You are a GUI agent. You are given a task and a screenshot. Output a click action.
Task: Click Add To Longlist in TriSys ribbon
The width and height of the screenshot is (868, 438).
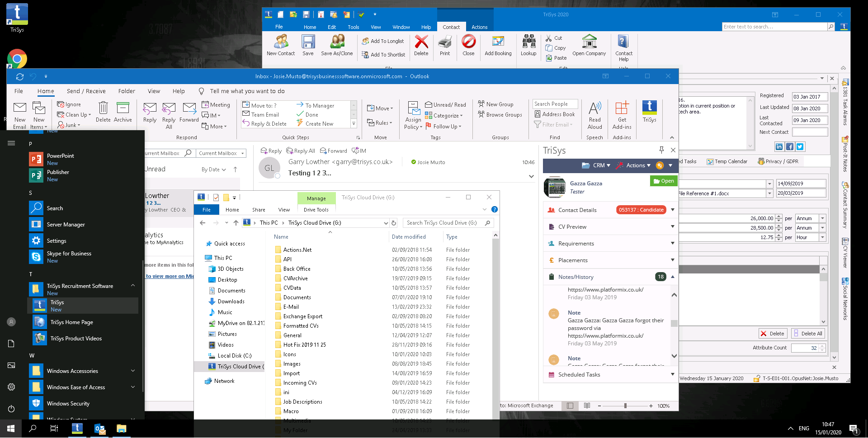[x=383, y=41]
